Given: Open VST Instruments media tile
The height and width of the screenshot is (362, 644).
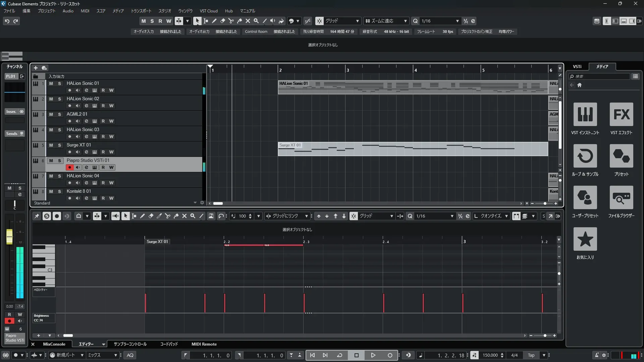Looking at the screenshot, I should click(x=585, y=115).
